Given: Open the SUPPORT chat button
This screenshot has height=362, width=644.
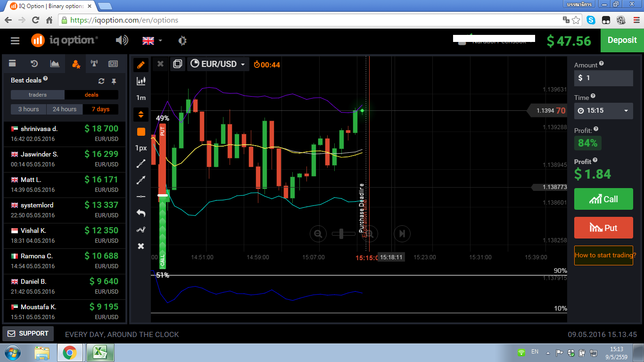Looking at the screenshot, I should point(28,334).
